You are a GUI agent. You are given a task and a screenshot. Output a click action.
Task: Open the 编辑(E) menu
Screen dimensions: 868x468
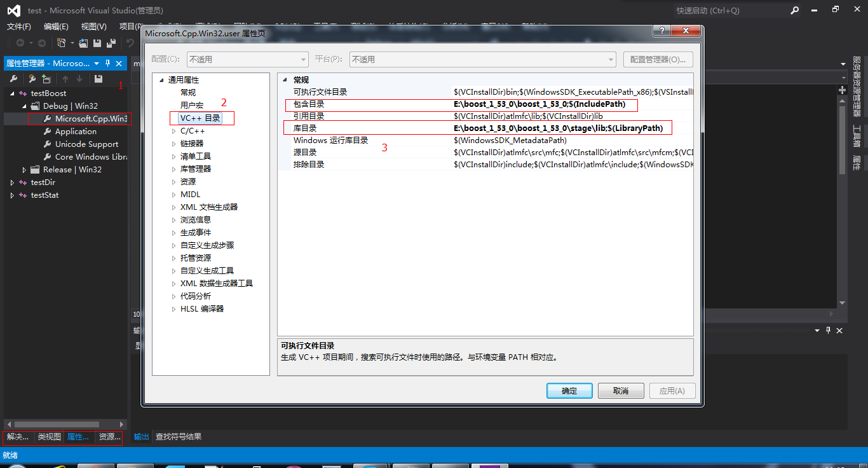coord(56,26)
